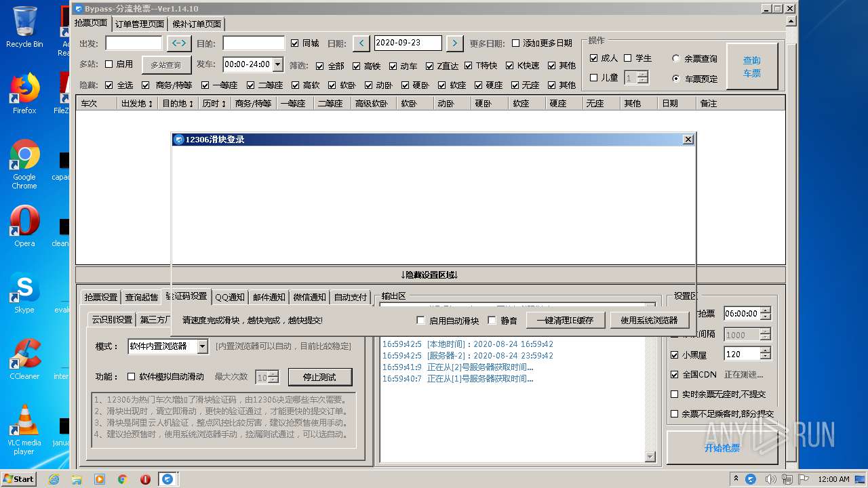Click the 停止测试 button
The width and height of the screenshot is (868, 488).
tap(321, 377)
